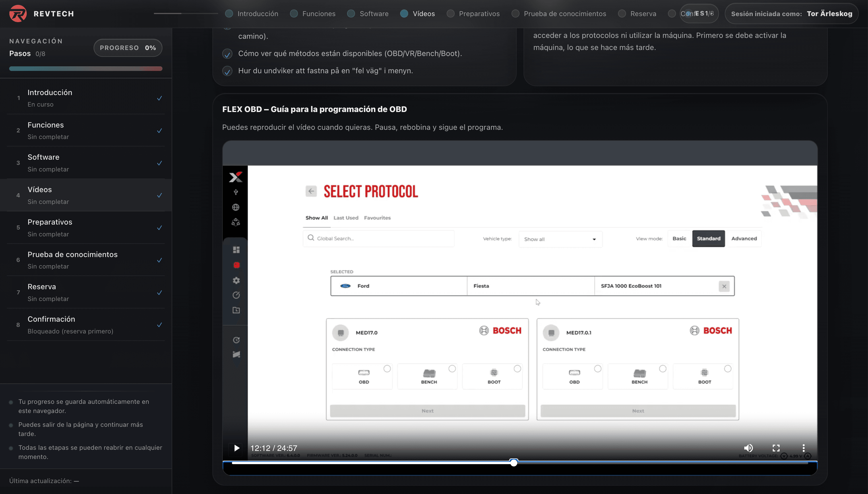
Task: Remove the selected Ford Fiesta vehicle
Action: (724, 286)
